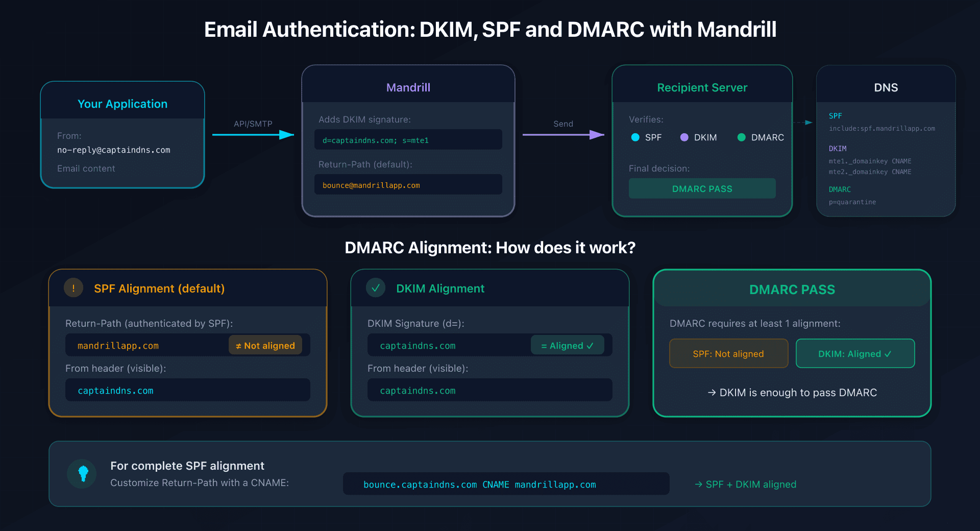
Task: Click the SPF: Not aligned orange badge
Action: click(x=728, y=353)
